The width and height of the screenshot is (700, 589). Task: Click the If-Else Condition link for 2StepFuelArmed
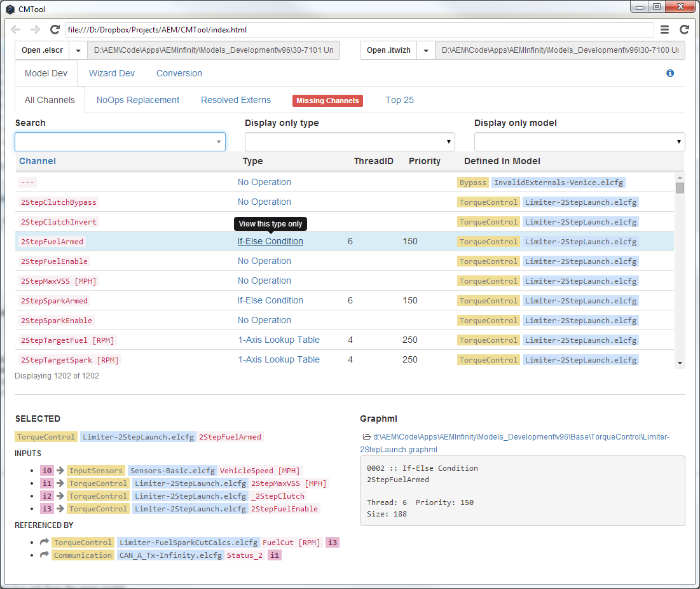[x=270, y=242]
